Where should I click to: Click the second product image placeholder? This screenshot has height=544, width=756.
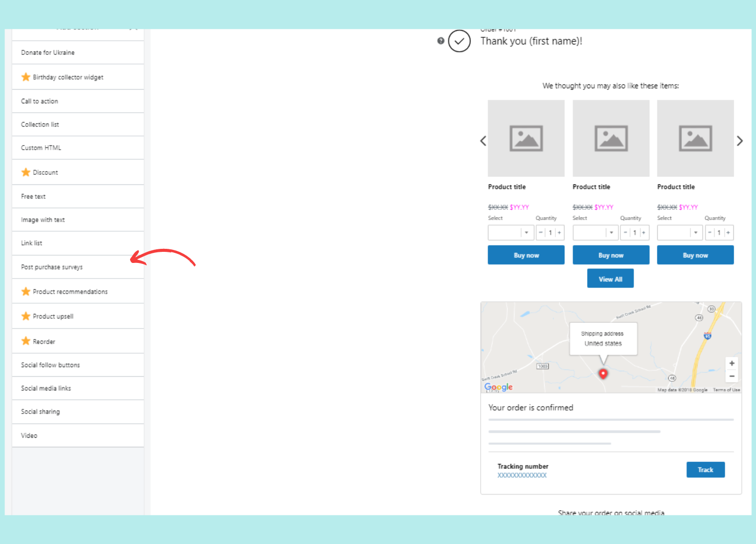point(611,139)
